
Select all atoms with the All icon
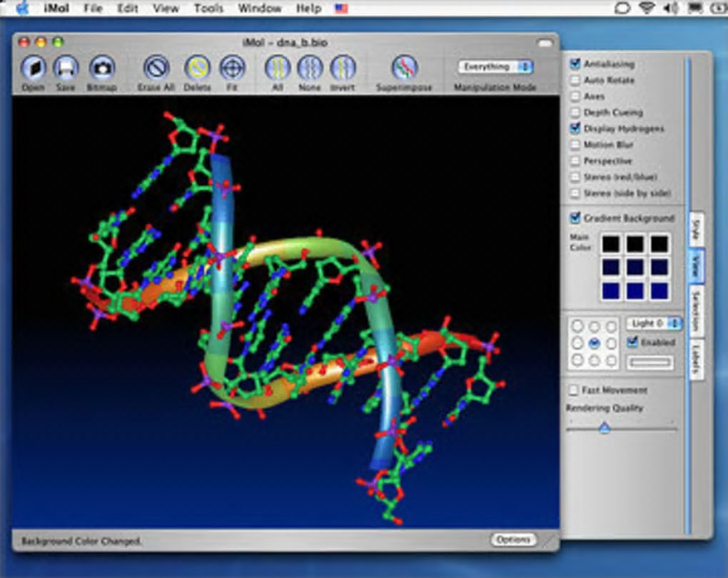click(277, 69)
